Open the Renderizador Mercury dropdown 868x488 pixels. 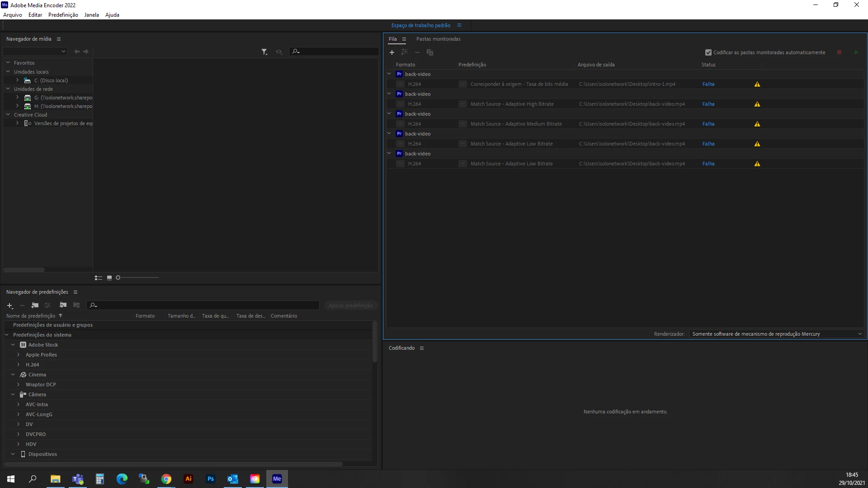pyautogui.click(x=777, y=334)
